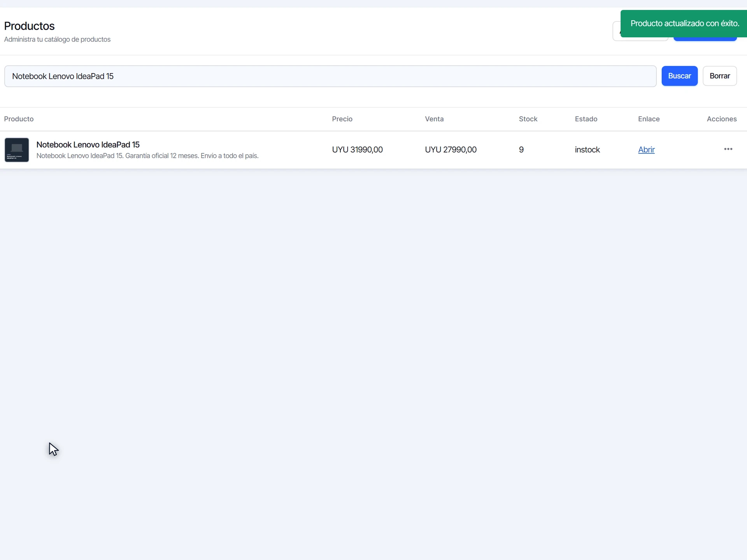Click the 'Notebook Lenovo IdeaPad 15' product title
The height and width of the screenshot is (560, 747).
pos(88,145)
